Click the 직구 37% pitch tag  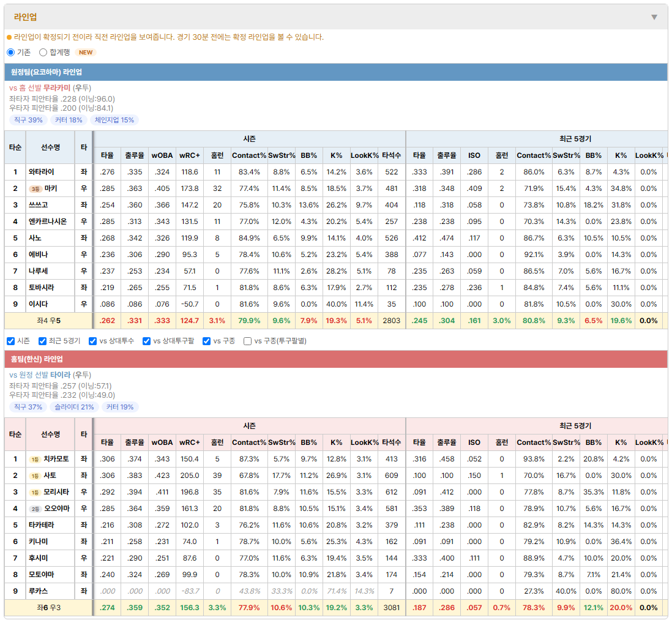click(x=28, y=407)
